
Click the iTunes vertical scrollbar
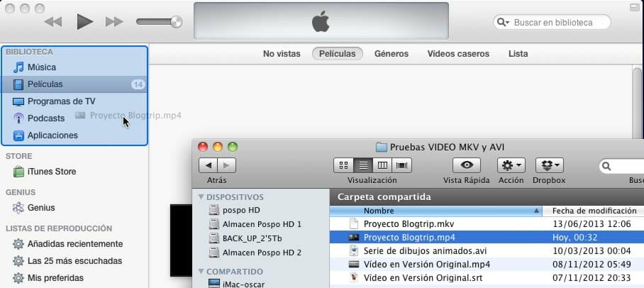tap(638, 103)
